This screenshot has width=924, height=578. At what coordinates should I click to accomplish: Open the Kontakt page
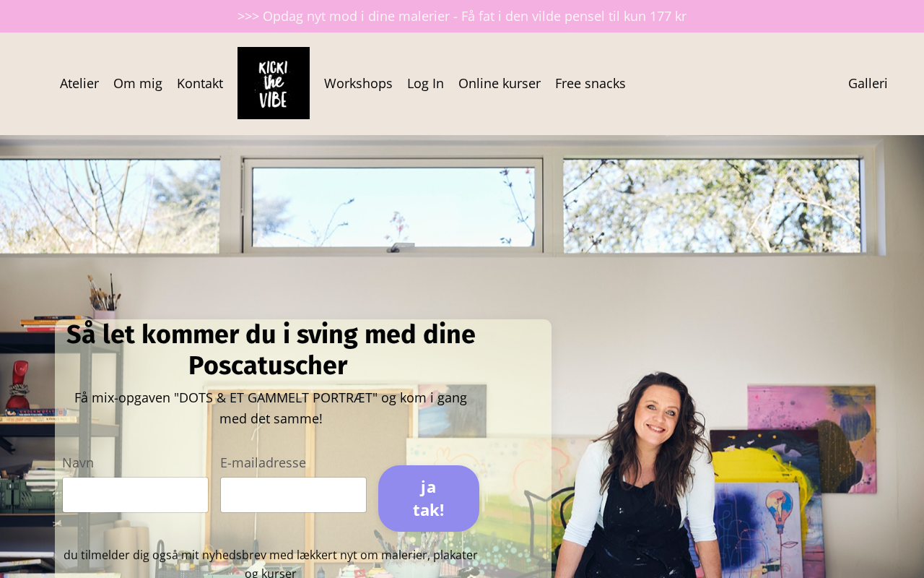point(200,83)
